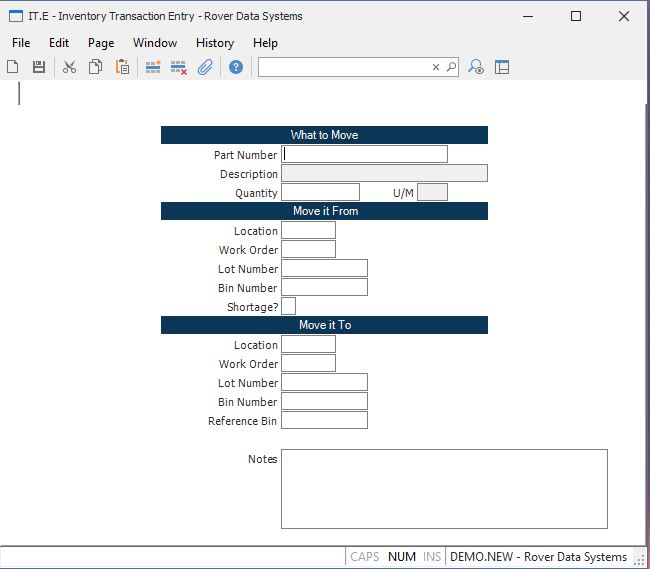Open attachments with the paperclip icon
650x569 pixels.
(205, 67)
